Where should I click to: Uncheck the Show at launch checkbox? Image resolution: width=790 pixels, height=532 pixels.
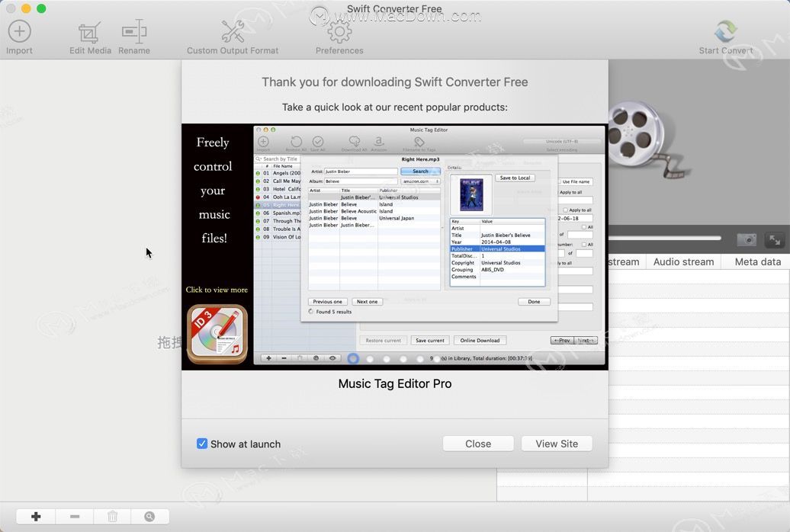pos(201,444)
